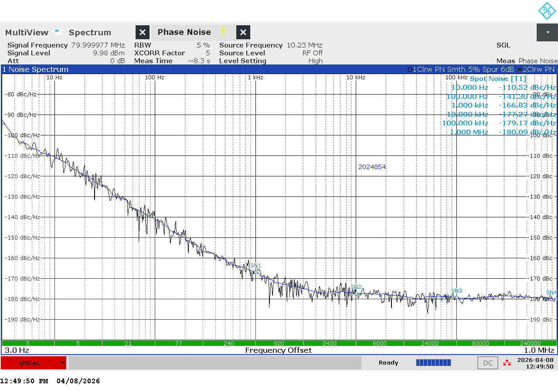Screen dimensions: 558x392
Task: Click the 1Clrw PN Smth trace label
Action: pyautogui.click(x=461, y=69)
